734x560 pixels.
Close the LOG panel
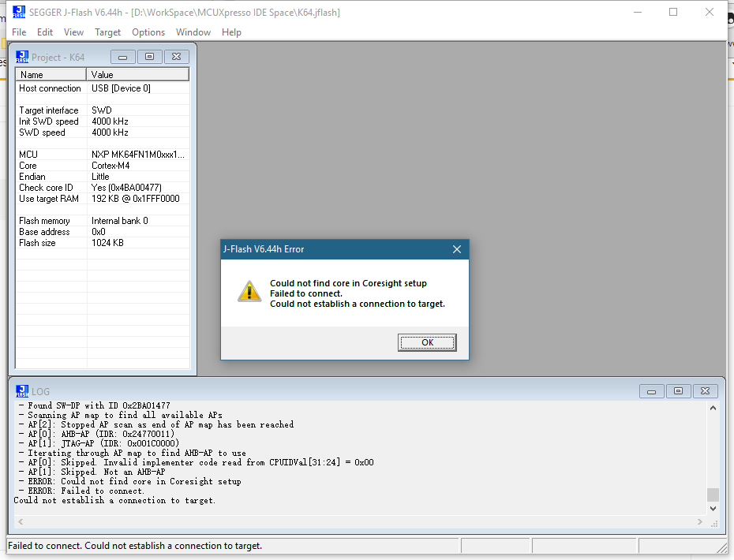(x=706, y=391)
